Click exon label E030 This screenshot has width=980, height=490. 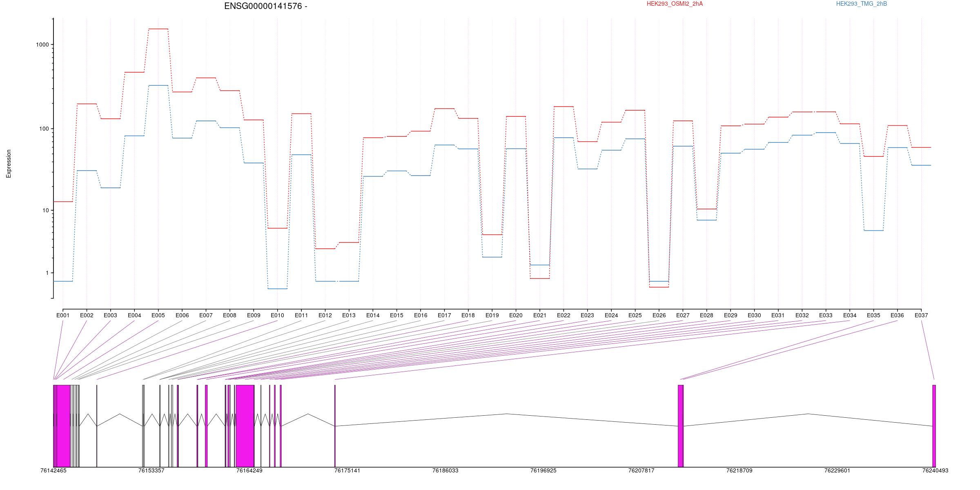[x=754, y=316]
